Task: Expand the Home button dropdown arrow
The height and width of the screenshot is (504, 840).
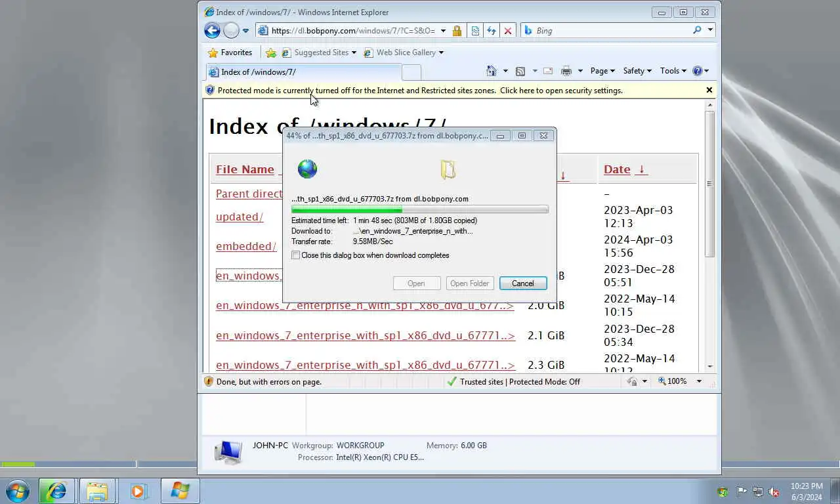Action: pyautogui.click(x=505, y=71)
